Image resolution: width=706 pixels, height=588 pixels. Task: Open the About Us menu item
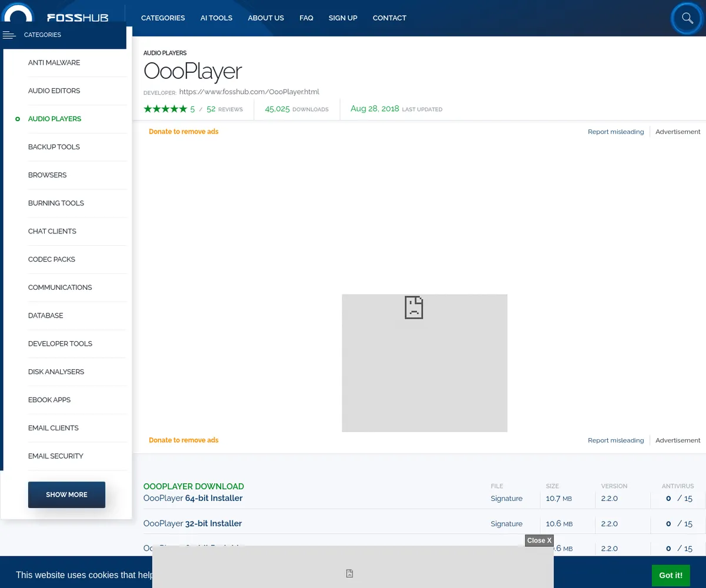click(x=265, y=18)
